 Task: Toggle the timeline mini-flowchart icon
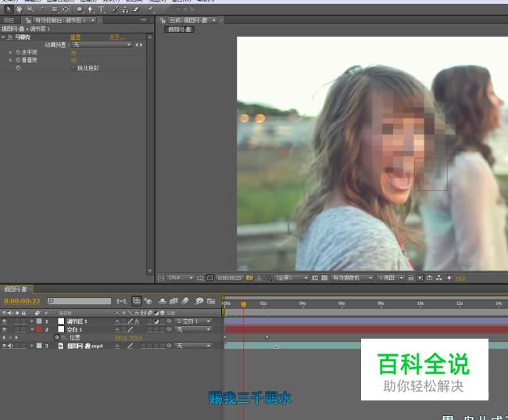pyautogui.click(x=121, y=301)
